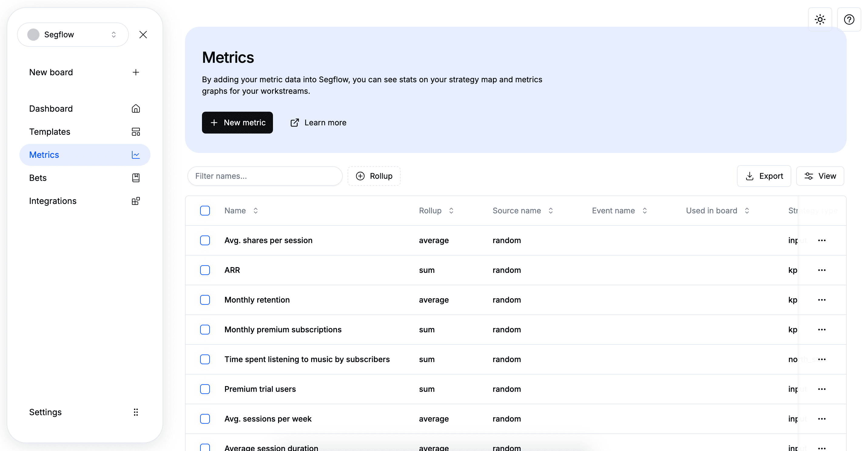Toggle the light/dark theme sun icon
Image resolution: width=868 pixels, height=451 pixels.
[820, 19]
